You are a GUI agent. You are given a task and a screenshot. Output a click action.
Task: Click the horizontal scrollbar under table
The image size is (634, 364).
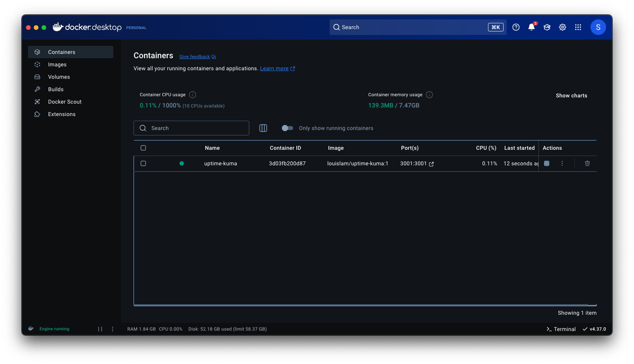coord(361,305)
